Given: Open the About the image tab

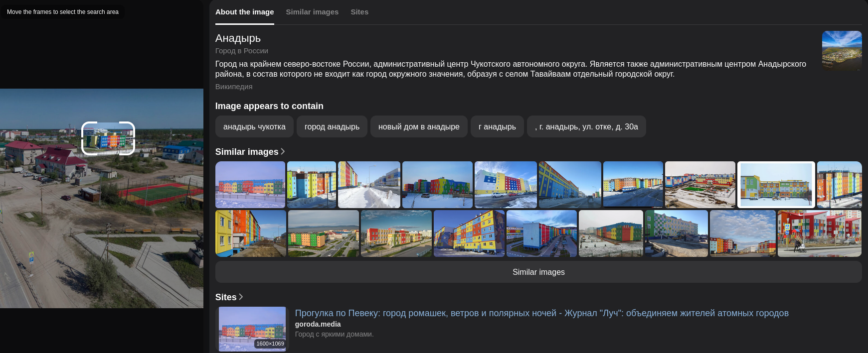Looking at the screenshot, I should [244, 12].
